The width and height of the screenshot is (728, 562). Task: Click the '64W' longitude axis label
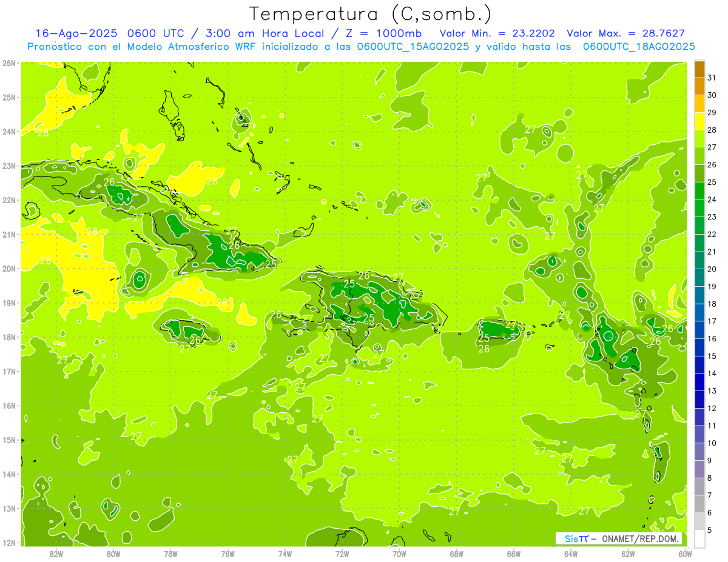[571, 554]
